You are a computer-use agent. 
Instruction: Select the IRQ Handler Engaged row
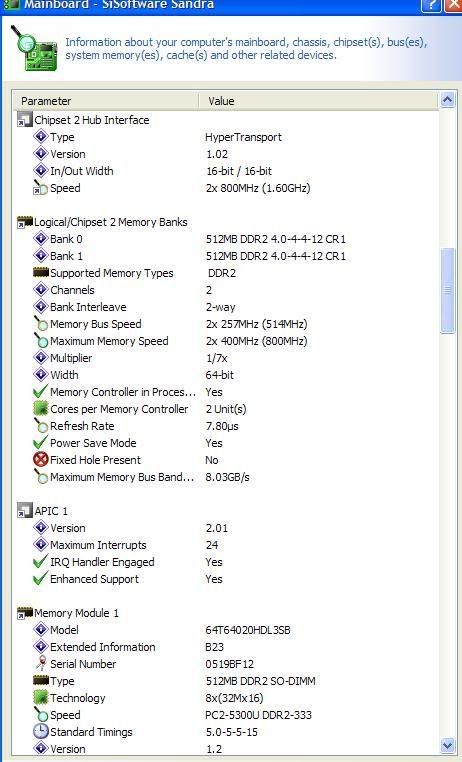click(x=226, y=562)
